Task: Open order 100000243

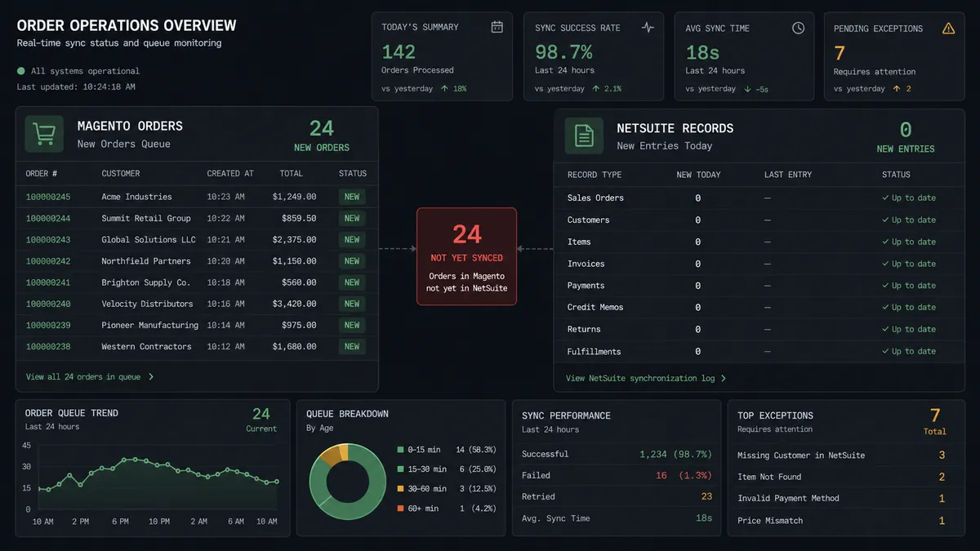Action: (48, 239)
